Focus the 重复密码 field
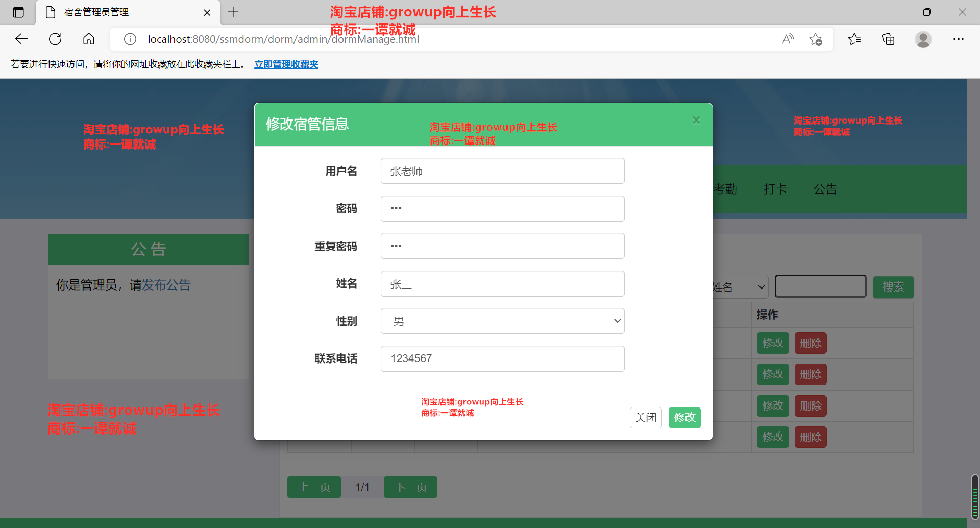Viewport: 980px width, 528px height. coord(502,246)
